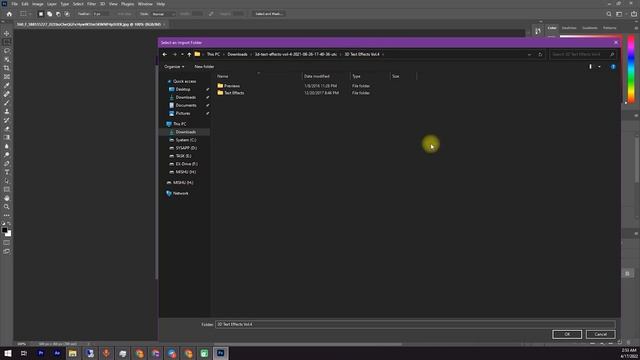Click the dialog Help question mark icon
This screenshot has height=360, width=640.
(613, 67)
